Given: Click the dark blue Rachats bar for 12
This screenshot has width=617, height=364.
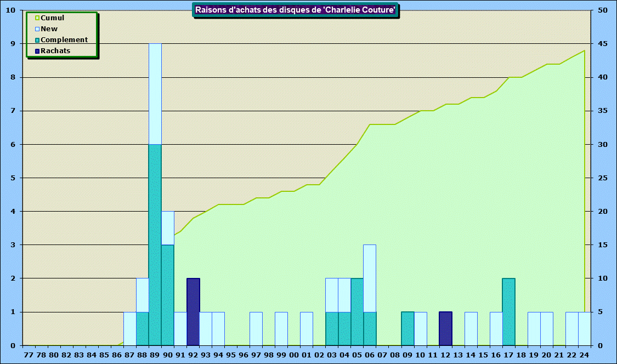Looking at the screenshot, I should 445,328.
